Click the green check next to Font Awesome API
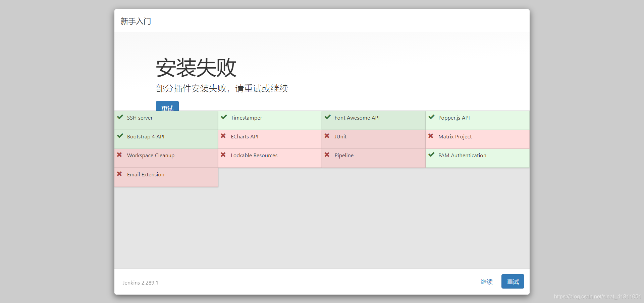This screenshot has height=303, width=644. click(327, 117)
